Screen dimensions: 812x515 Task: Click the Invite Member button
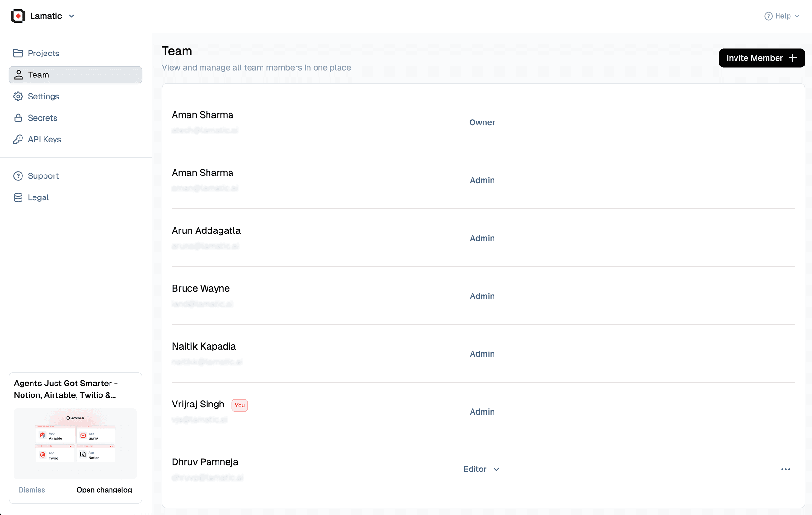tap(761, 58)
